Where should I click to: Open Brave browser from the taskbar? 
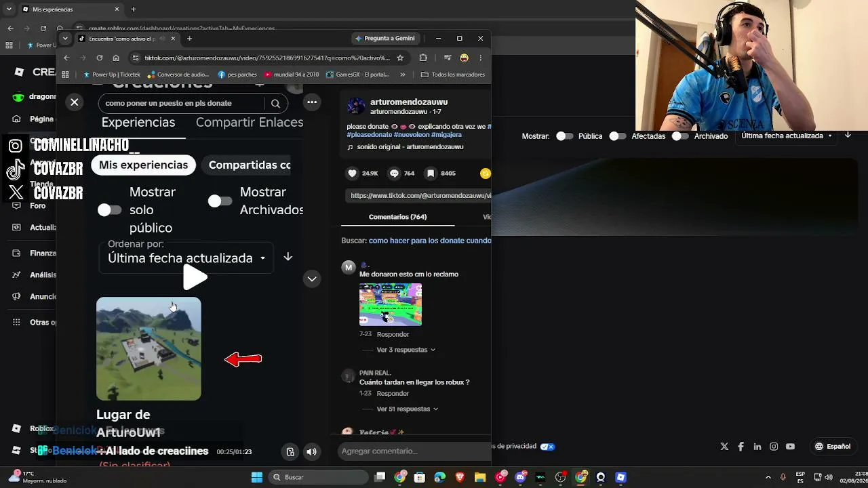point(461,477)
